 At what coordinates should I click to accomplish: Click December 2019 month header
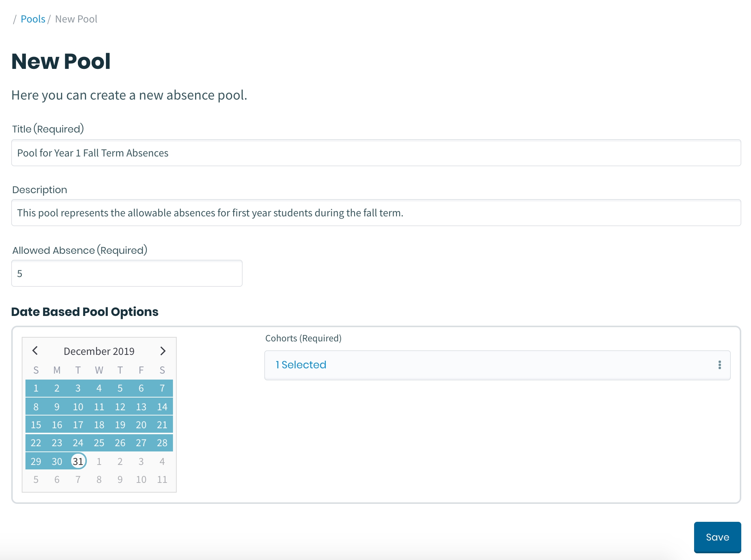(99, 351)
